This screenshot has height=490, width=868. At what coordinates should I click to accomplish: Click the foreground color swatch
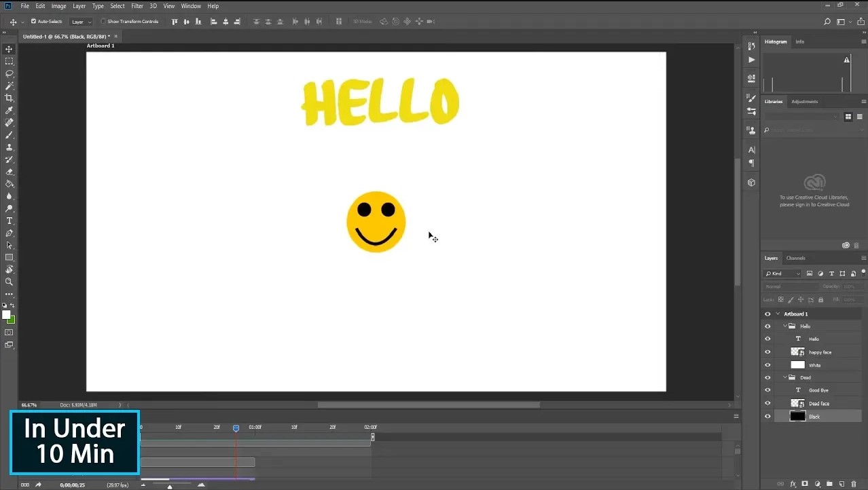tap(6, 314)
